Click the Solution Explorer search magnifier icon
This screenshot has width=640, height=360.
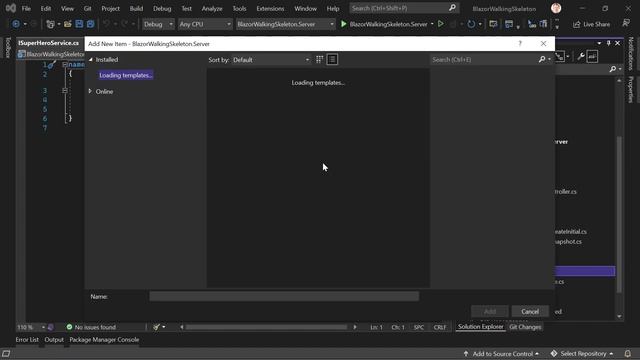click(613, 69)
